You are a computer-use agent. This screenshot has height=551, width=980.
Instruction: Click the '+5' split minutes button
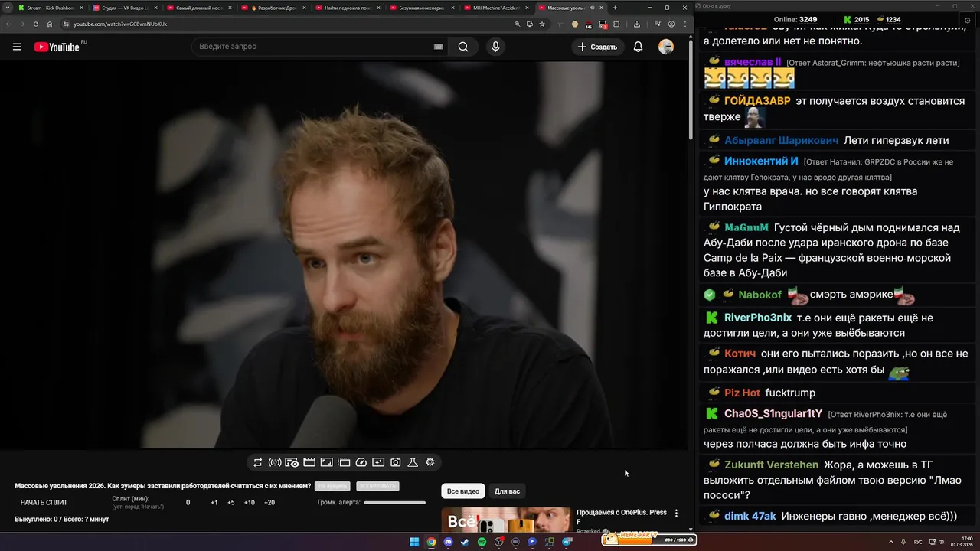click(231, 503)
